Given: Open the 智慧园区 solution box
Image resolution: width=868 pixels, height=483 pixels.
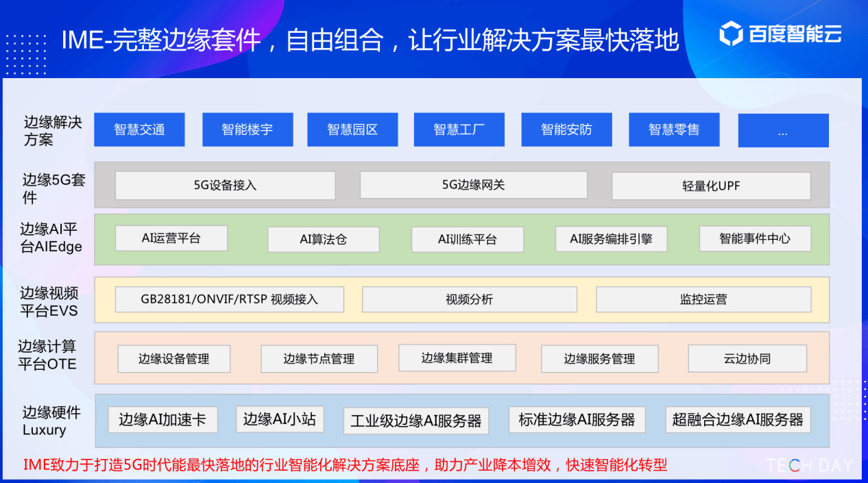Looking at the screenshot, I should pos(352,129).
